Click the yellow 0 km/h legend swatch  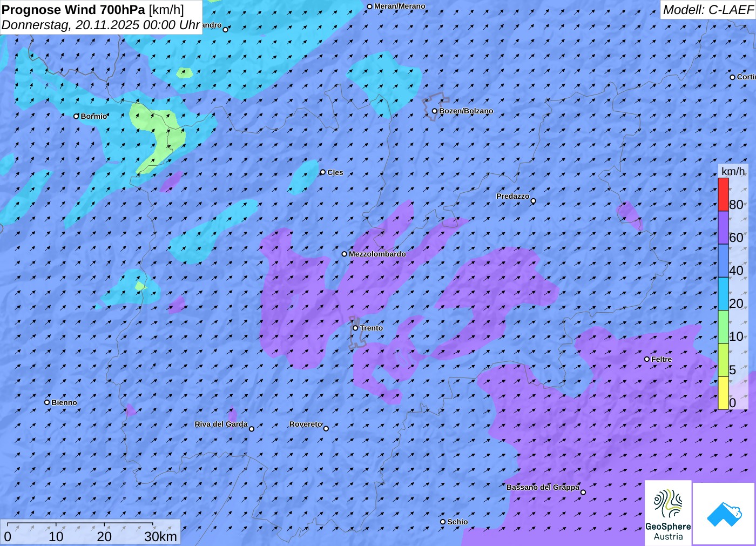coord(723,393)
